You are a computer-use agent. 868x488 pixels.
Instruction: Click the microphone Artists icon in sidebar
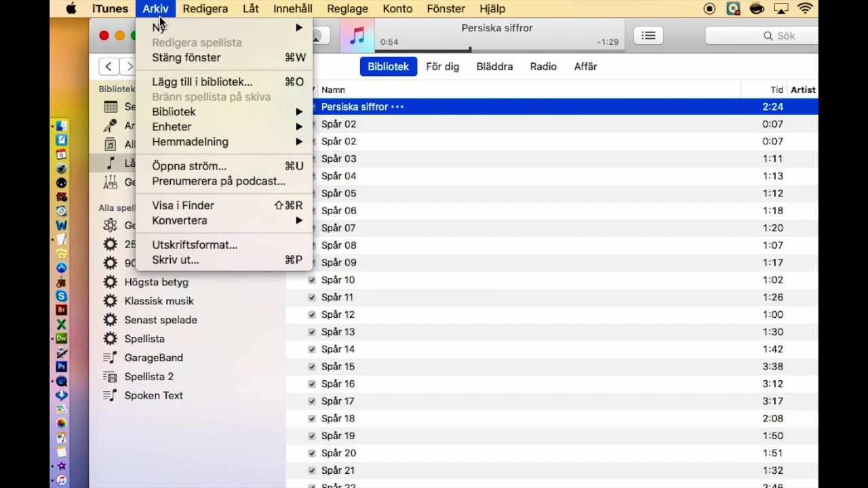(x=110, y=125)
